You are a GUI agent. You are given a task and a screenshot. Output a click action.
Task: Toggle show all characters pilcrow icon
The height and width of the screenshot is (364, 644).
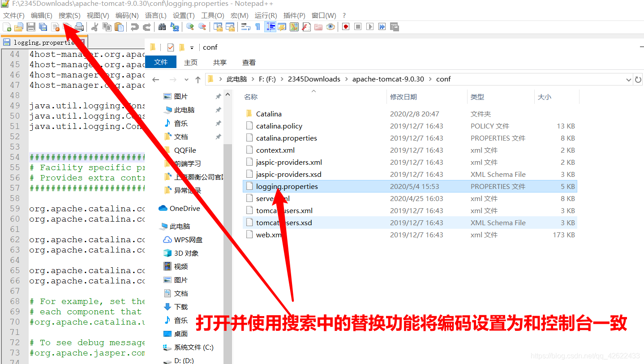pos(258,27)
